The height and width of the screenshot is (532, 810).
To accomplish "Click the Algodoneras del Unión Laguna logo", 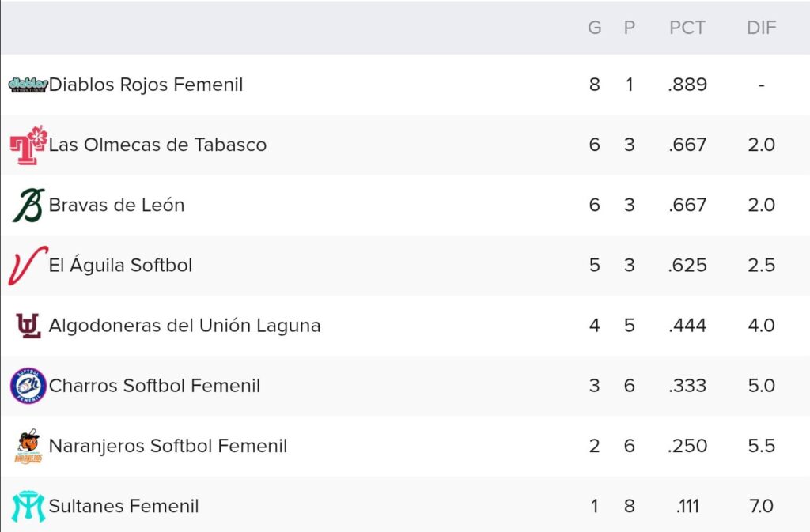I will 28,325.
